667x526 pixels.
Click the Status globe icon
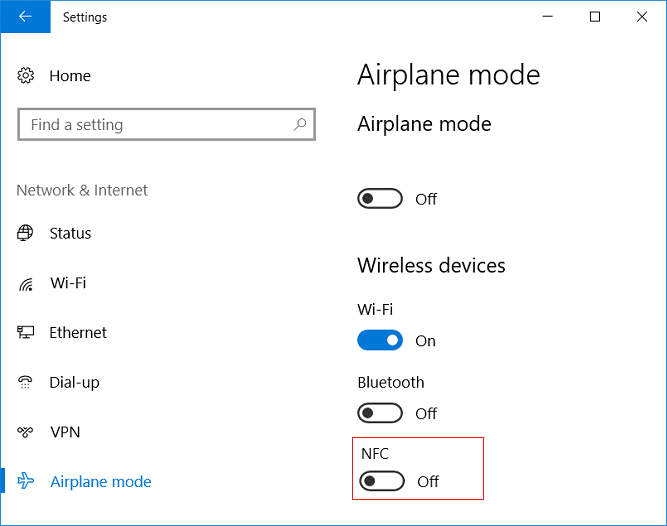click(26, 233)
